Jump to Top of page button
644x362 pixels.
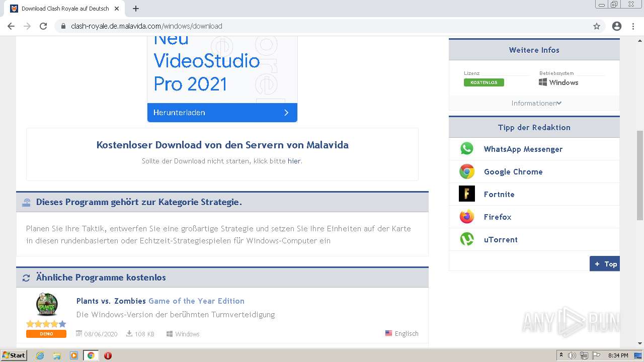[605, 264]
